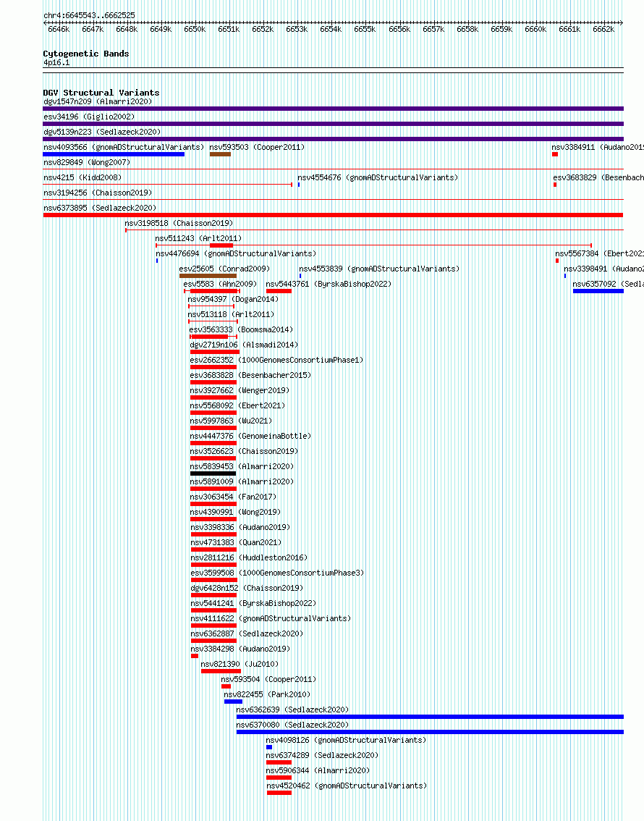
Task: Select nsv6362887 (Sedlazeck2020) label
Action: (x=247, y=633)
